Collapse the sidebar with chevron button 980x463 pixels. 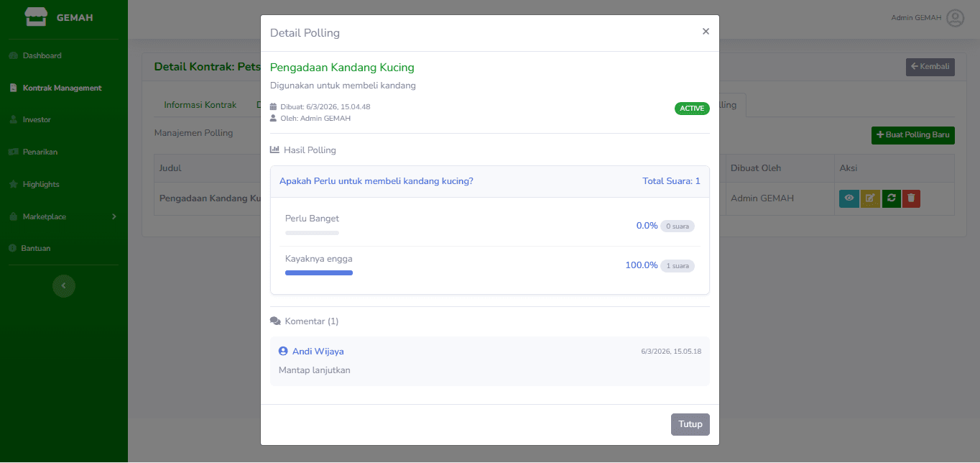click(63, 286)
